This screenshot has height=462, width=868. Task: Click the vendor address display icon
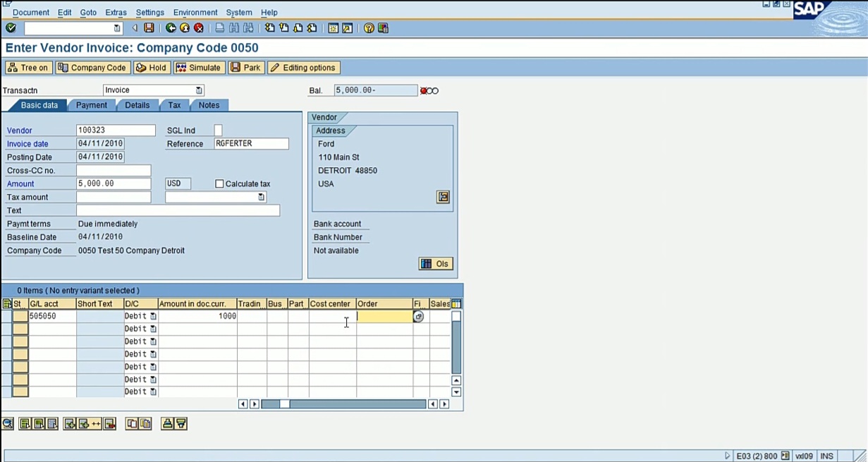(443, 197)
